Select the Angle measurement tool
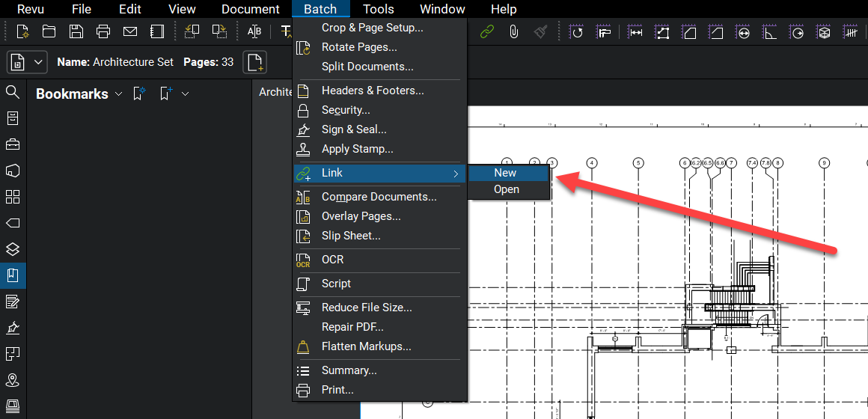This screenshot has width=868, height=419. pyautogui.click(x=771, y=32)
